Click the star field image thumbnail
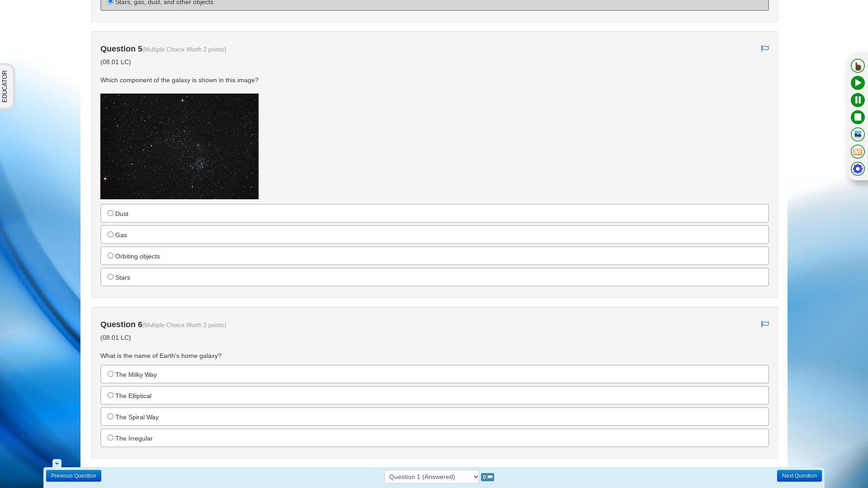 pos(179,146)
